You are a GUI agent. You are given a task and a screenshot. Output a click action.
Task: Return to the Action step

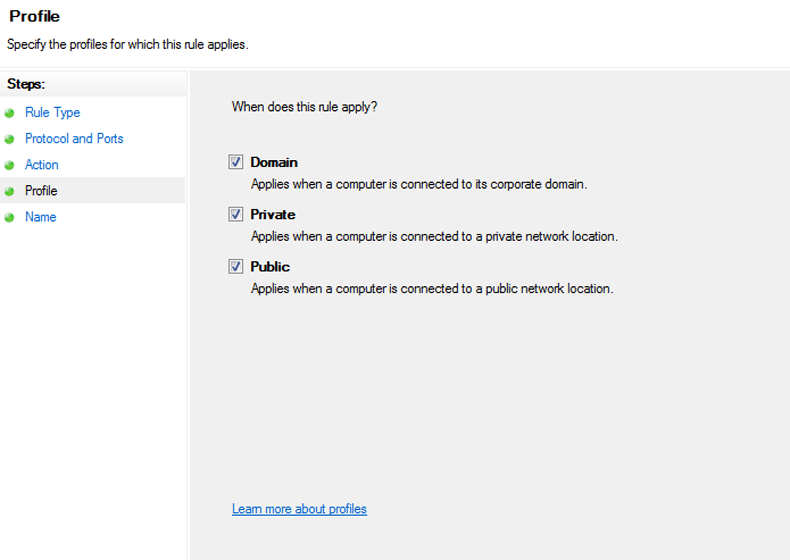pos(42,165)
